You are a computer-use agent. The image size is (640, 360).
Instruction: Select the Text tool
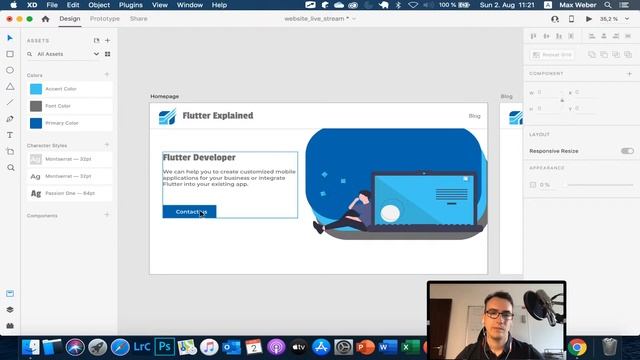pyautogui.click(x=10, y=135)
